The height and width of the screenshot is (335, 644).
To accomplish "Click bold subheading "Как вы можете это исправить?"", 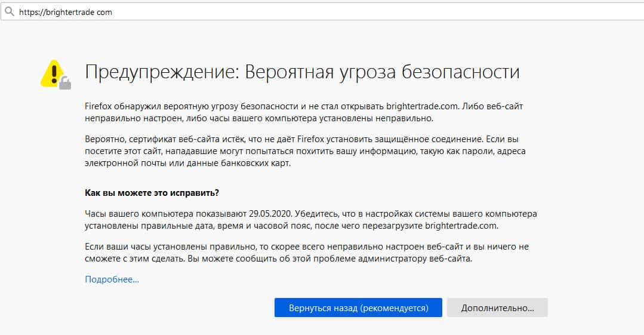I will (152, 192).
